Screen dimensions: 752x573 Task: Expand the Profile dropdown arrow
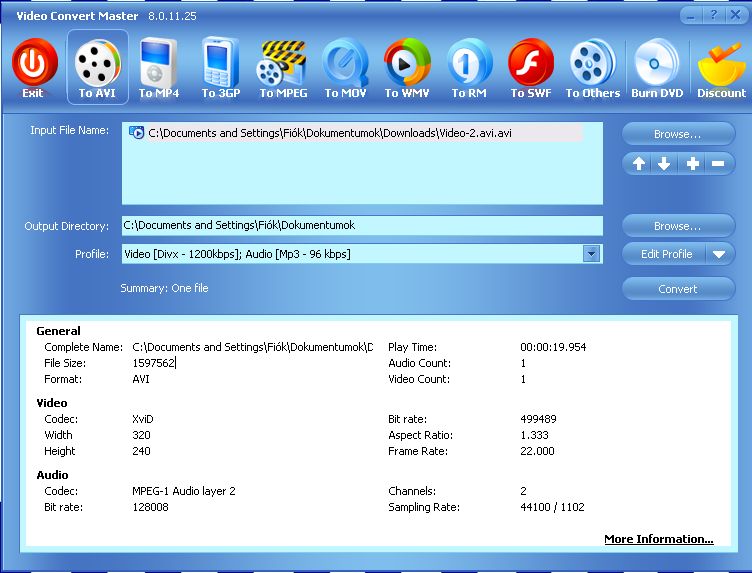[x=591, y=254]
